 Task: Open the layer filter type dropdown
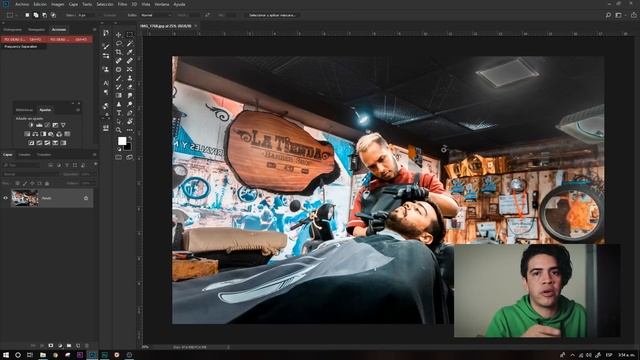point(22,165)
